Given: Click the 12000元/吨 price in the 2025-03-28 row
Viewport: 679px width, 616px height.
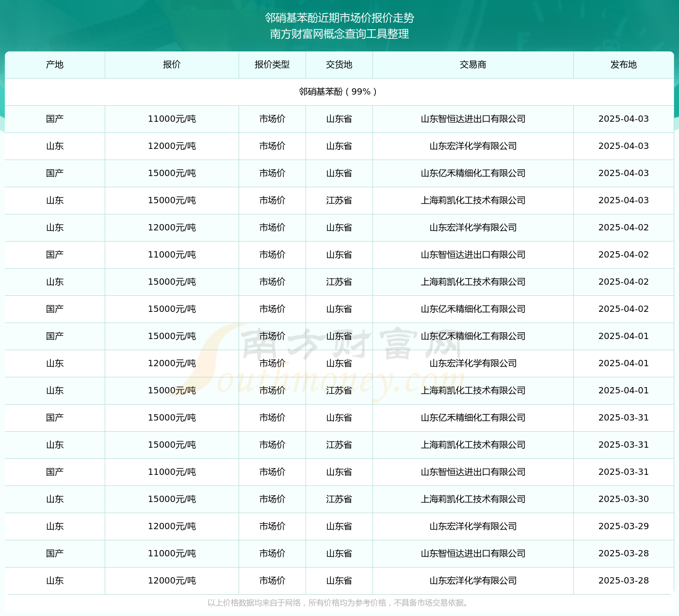Looking at the screenshot, I should pos(172,581).
